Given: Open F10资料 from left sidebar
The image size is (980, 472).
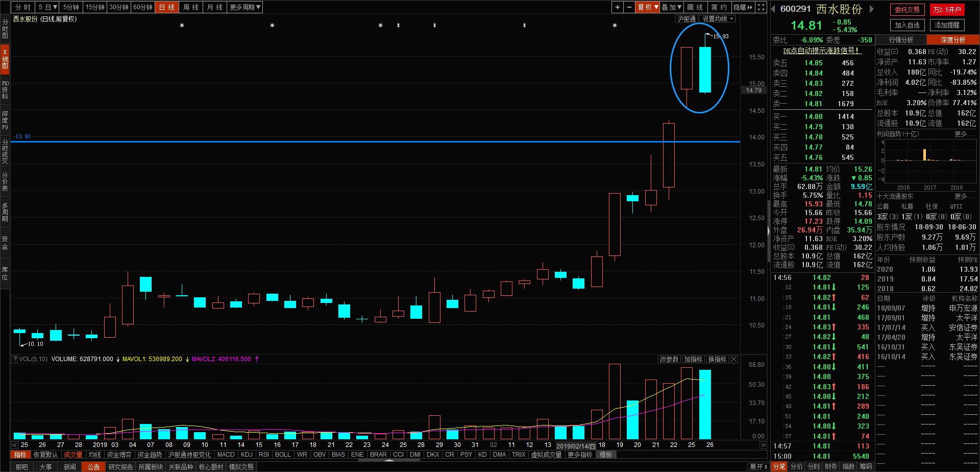Looking at the screenshot, I should click(5, 89).
